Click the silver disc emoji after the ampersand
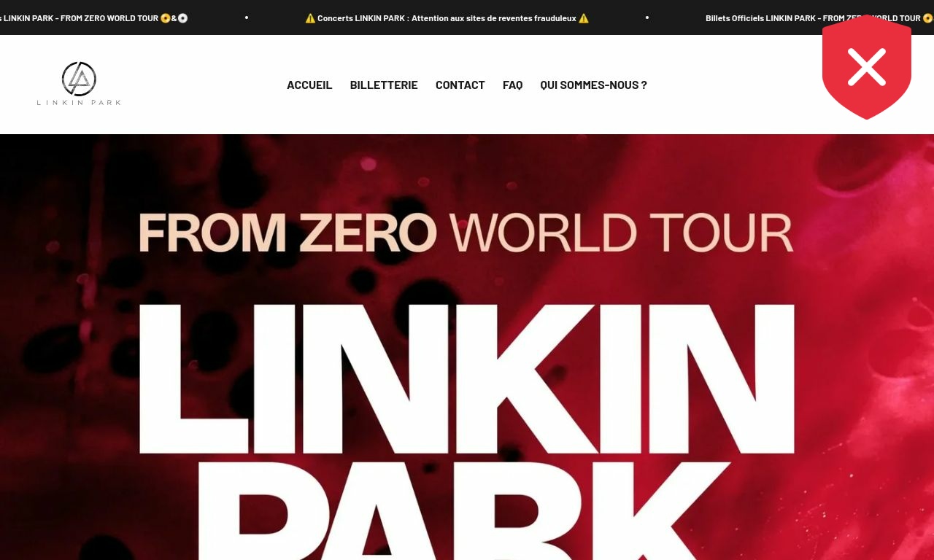 [182, 18]
